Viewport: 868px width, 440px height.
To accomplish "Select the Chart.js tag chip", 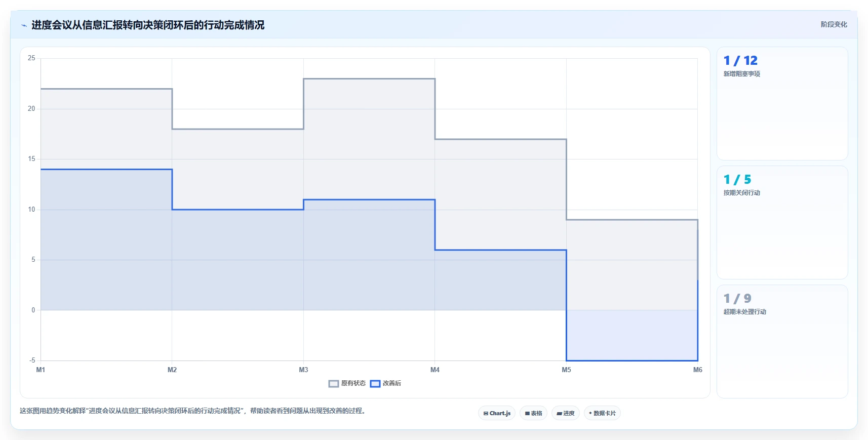I will click(497, 413).
